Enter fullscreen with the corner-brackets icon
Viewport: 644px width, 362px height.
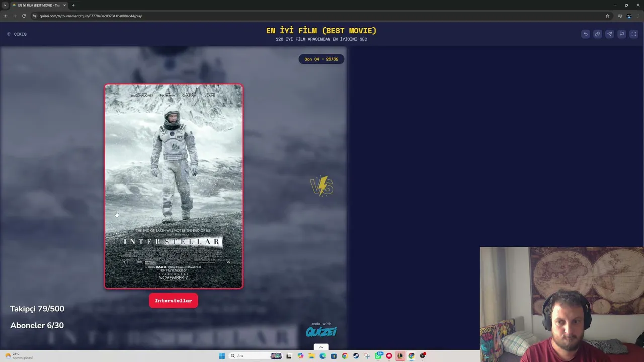[x=634, y=34]
